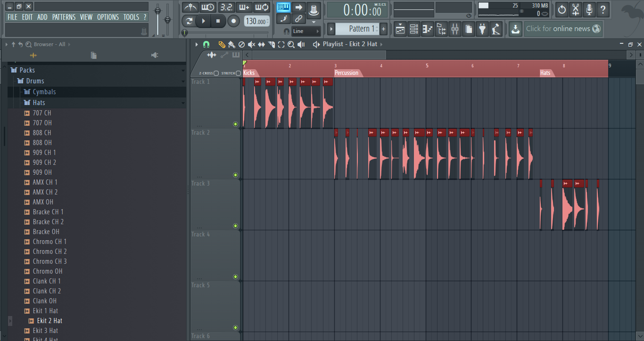Open the Mixer from the toolbar
644x341 pixels.
[454, 29]
